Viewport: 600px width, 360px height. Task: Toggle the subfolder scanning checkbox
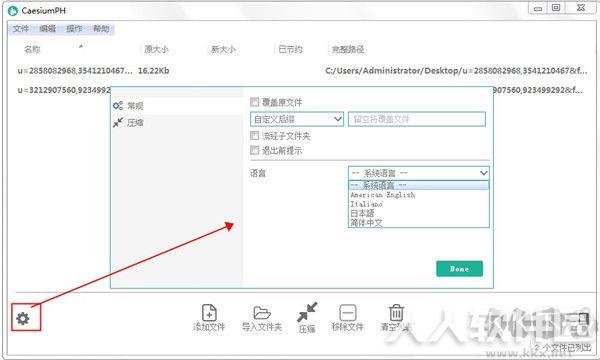click(254, 135)
